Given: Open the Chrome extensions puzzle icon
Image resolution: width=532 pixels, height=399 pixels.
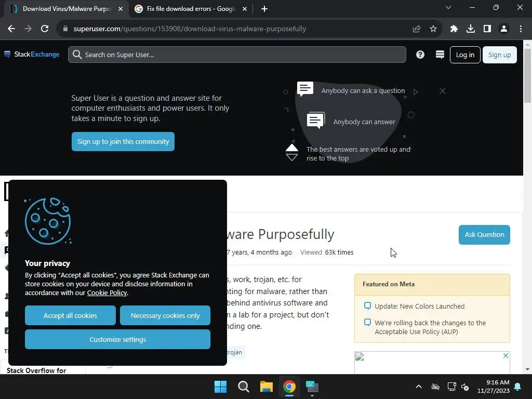Looking at the screenshot, I should 454,29.
